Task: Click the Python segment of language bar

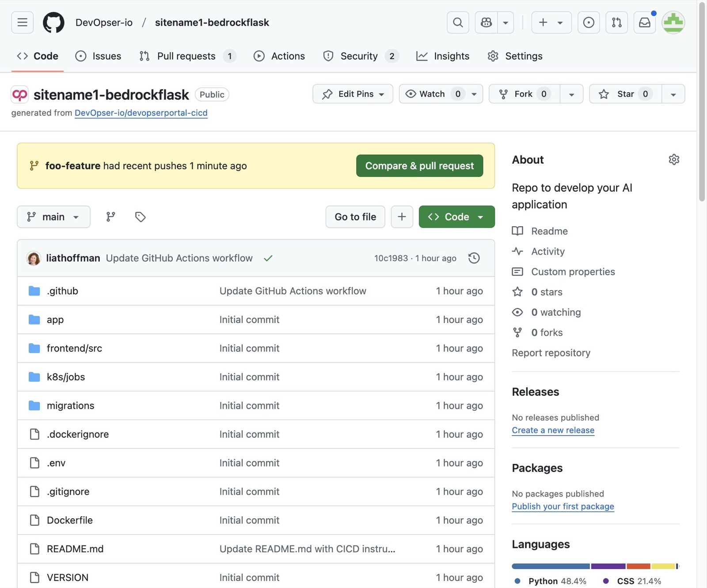Action: tap(551, 566)
